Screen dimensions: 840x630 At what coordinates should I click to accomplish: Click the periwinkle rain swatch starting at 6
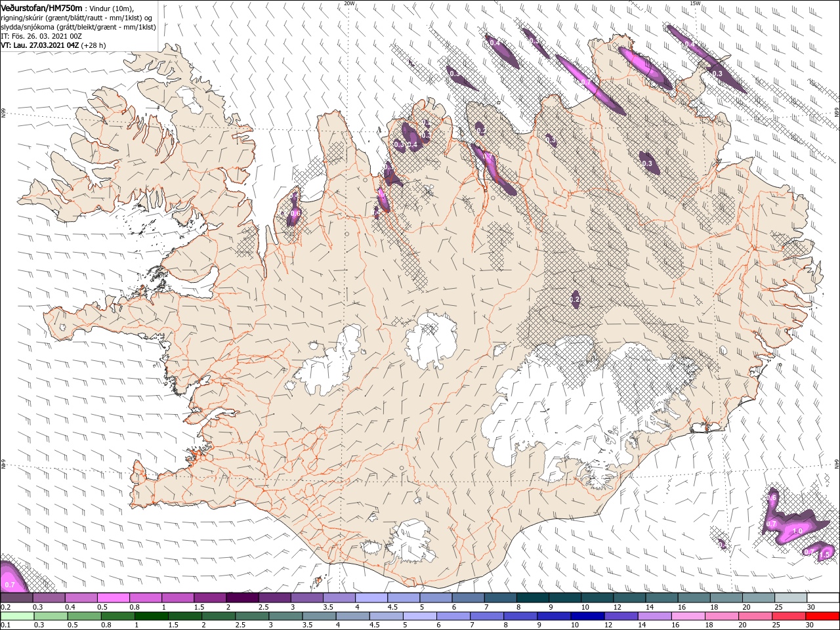pos(453,616)
